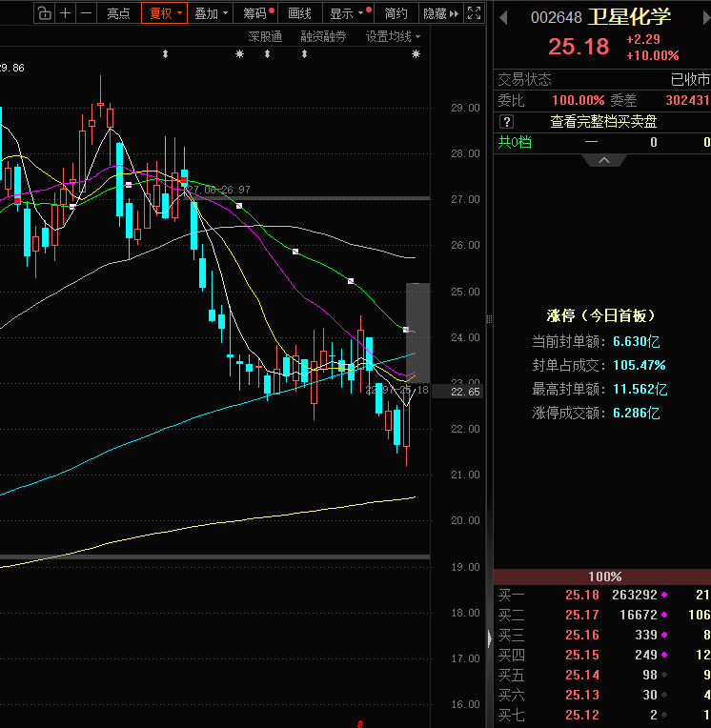Collapse order book with upward chevron
Screen dimensions: 711x728
(x=604, y=160)
